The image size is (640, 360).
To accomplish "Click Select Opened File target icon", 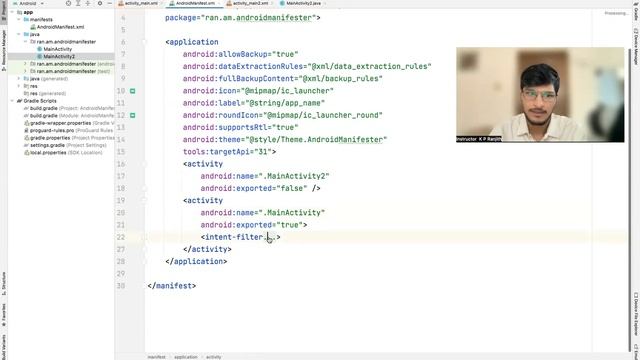I will 68,3.
